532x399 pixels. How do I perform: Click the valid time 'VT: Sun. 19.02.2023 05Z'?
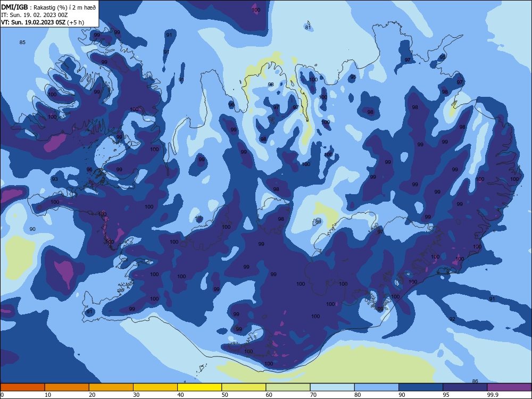point(33,22)
